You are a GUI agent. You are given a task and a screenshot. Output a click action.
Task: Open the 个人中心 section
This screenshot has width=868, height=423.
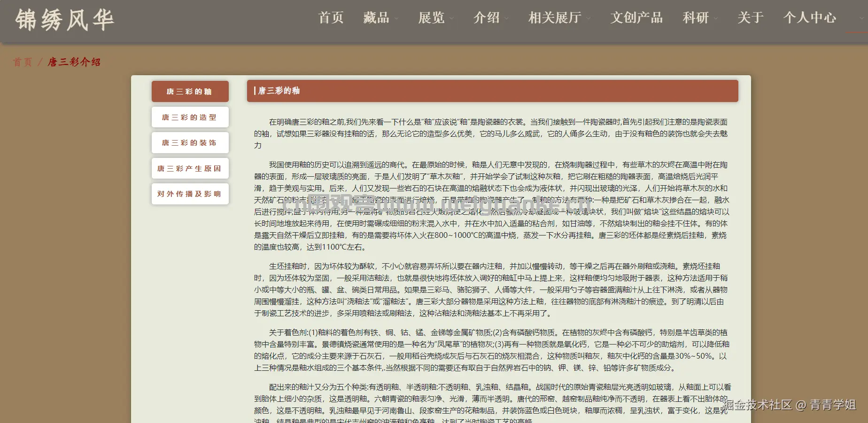(x=809, y=18)
